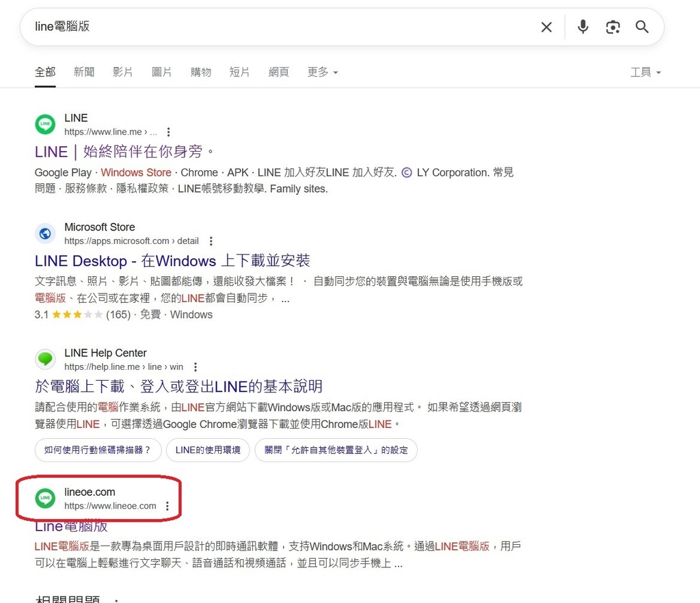This screenshot has height=603, width=700.
Task: Start voice search with the microphone icon
Action: (582, 27)
